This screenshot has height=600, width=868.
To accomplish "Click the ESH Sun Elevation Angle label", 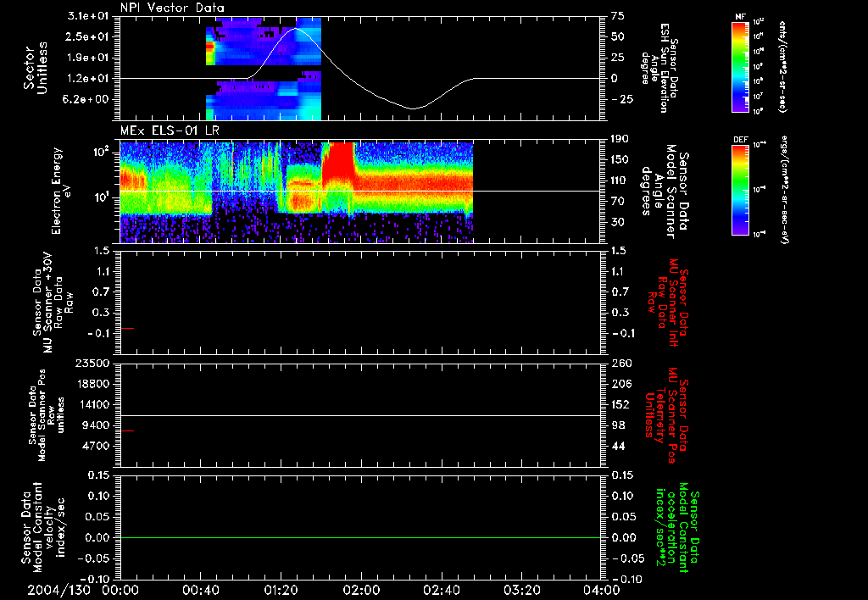I will [x=659, y=68].
